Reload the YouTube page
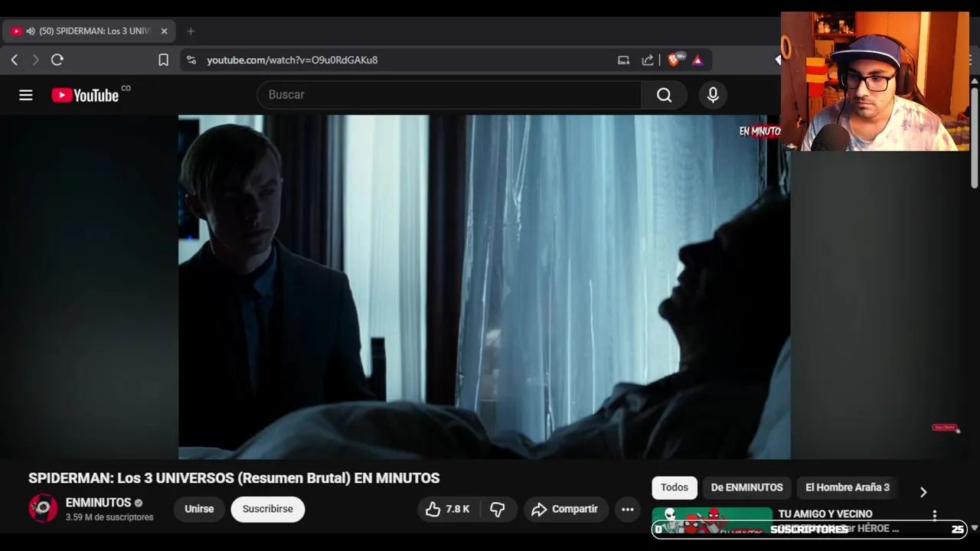Viewport: 980px width, 551px height. (x=57, y=60)
